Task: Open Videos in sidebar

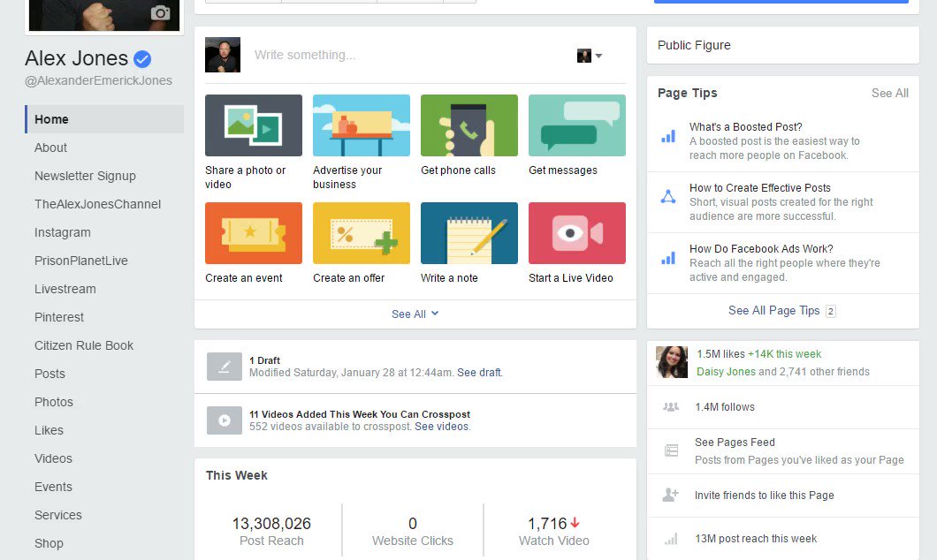Action: pyautogui.click(x=53, y=458)
